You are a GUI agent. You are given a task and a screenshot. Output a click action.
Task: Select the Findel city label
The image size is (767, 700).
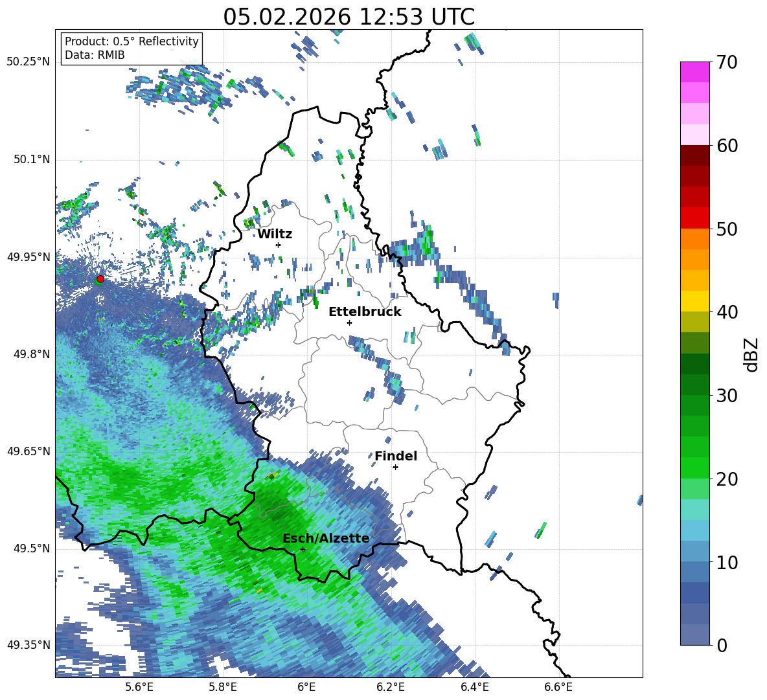tap(396, 456)
